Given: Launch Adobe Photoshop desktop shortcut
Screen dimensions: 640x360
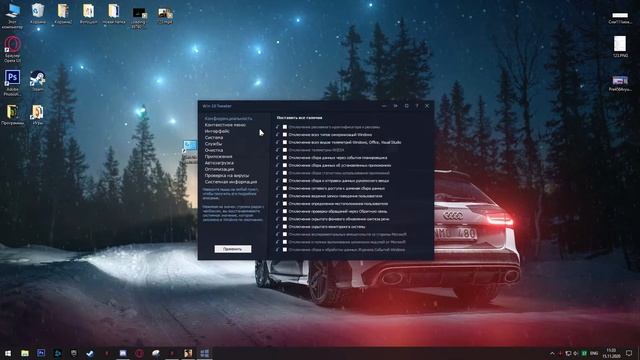Looking at the screenshot, I should (x=12, y=83).
